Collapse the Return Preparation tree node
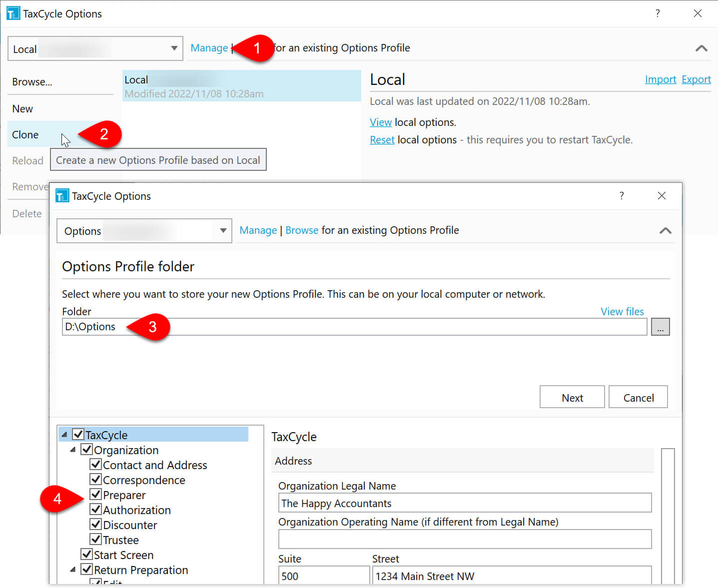This screenshot has height=588, width=718. 73,570
